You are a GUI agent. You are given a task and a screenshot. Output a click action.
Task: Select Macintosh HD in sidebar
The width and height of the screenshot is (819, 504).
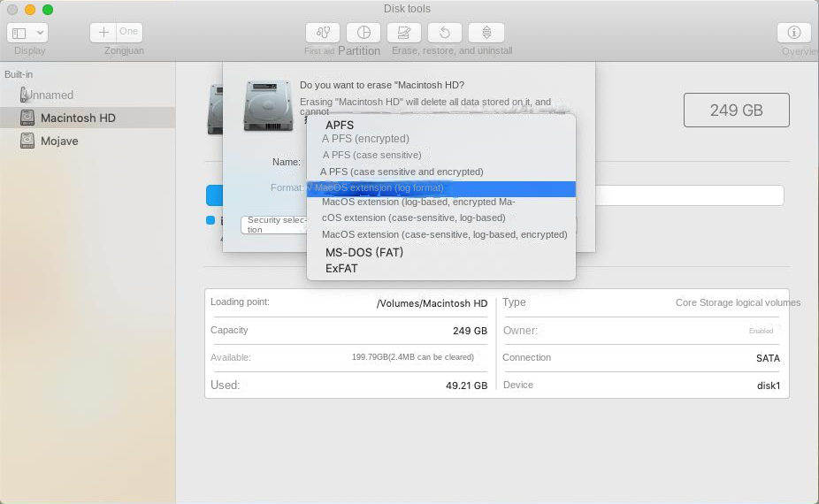point(88,118)
